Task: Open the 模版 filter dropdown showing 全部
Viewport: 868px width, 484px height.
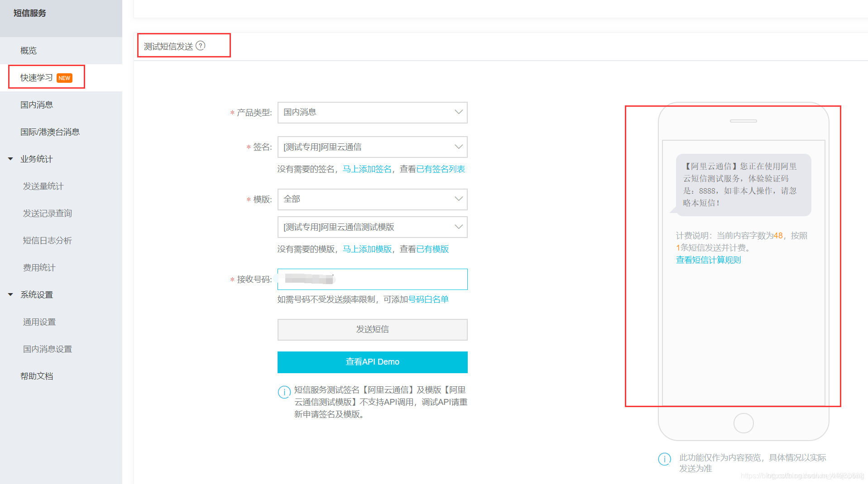Action: tap(372, 199)
